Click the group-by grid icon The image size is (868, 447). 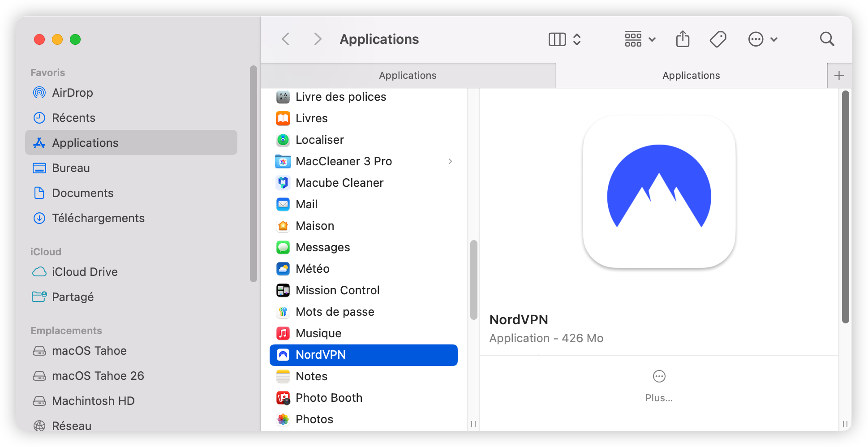[633, 39]
